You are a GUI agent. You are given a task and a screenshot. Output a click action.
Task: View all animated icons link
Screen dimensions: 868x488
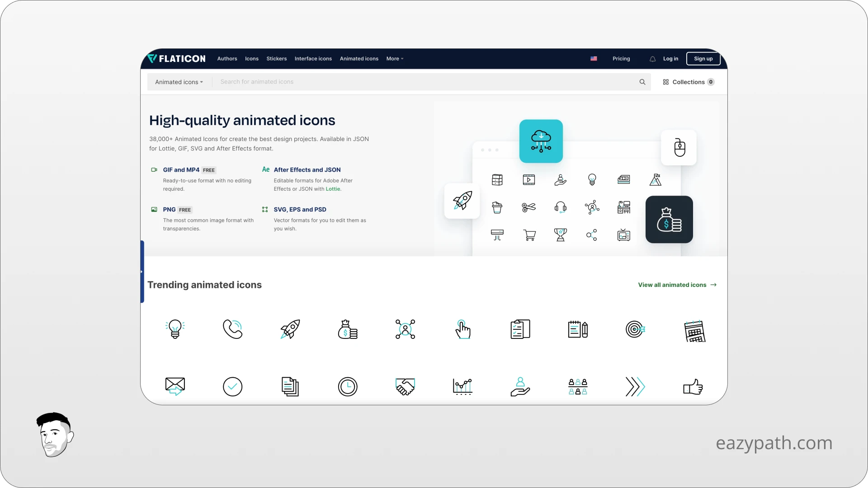click(x=677, y=284)
